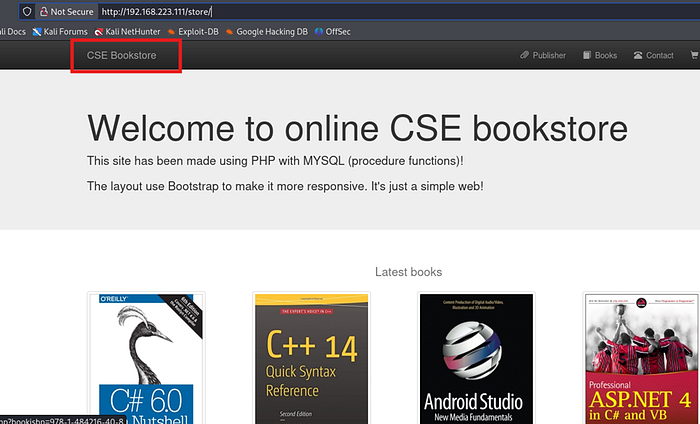Screen dimensions: 700x424
Task: Click the CSE Bookstore brand link
Action: [121, 55]
